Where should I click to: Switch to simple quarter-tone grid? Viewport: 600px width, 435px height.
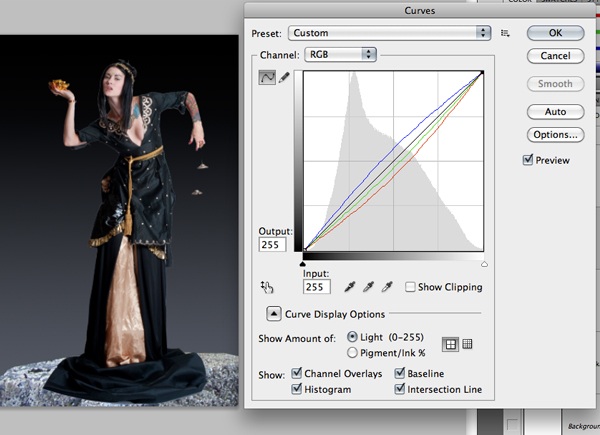click(x=450, y=344)
